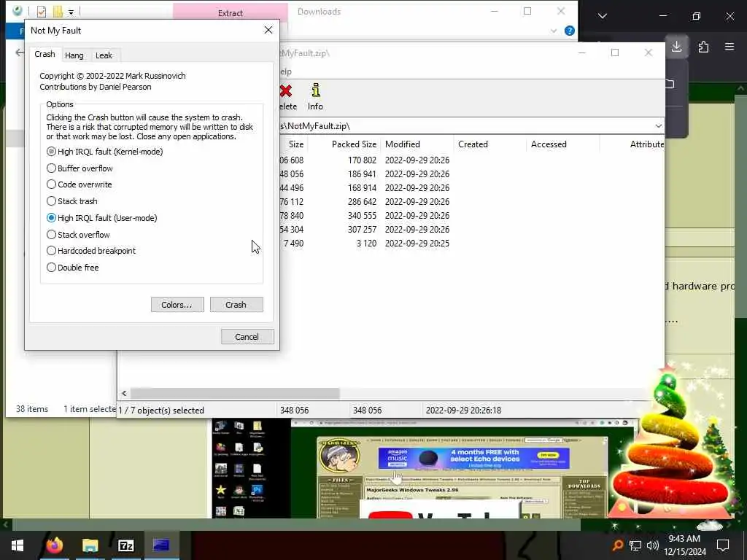The image size is (747, 560).
Task: Click the Explorer help question mark icon
Action: (569, 31)
